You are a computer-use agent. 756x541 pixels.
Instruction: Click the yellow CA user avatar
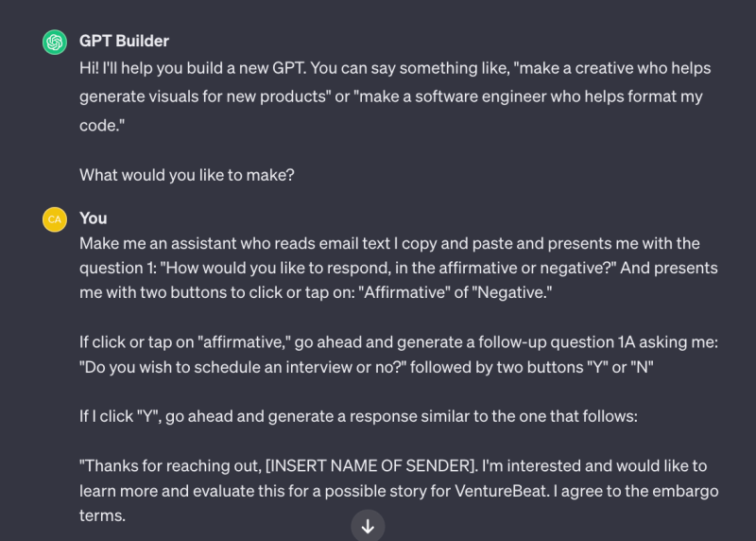coord(55,219)
